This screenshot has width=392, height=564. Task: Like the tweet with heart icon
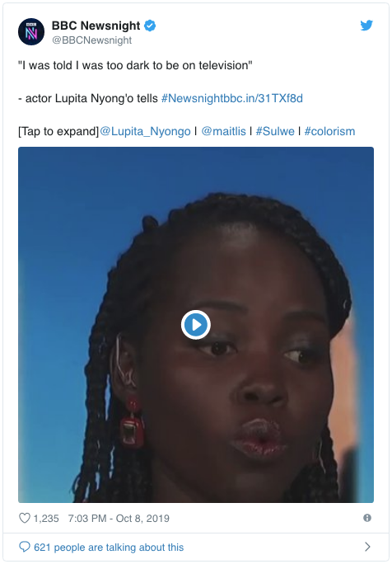[x=25, y=518]
